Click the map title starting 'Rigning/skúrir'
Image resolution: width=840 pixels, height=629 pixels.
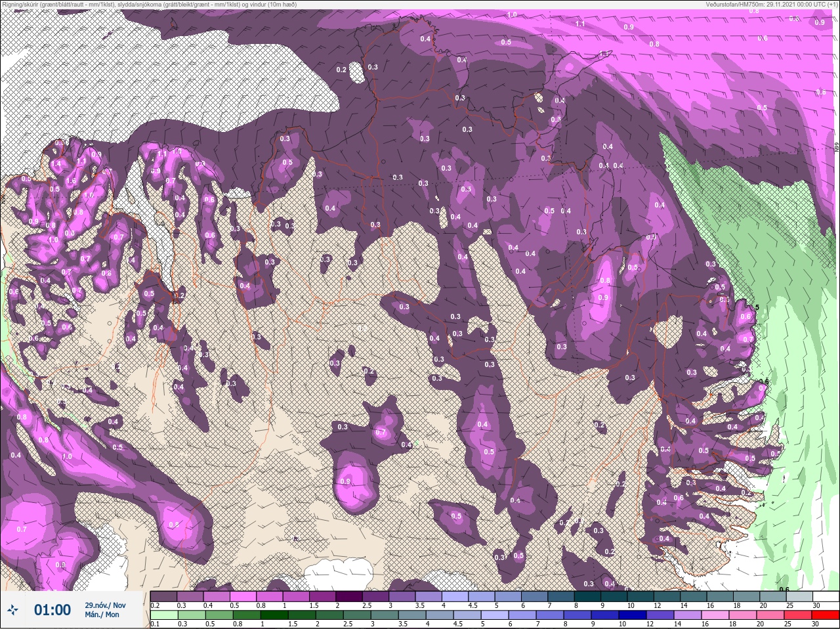click(x=149, y=4)
